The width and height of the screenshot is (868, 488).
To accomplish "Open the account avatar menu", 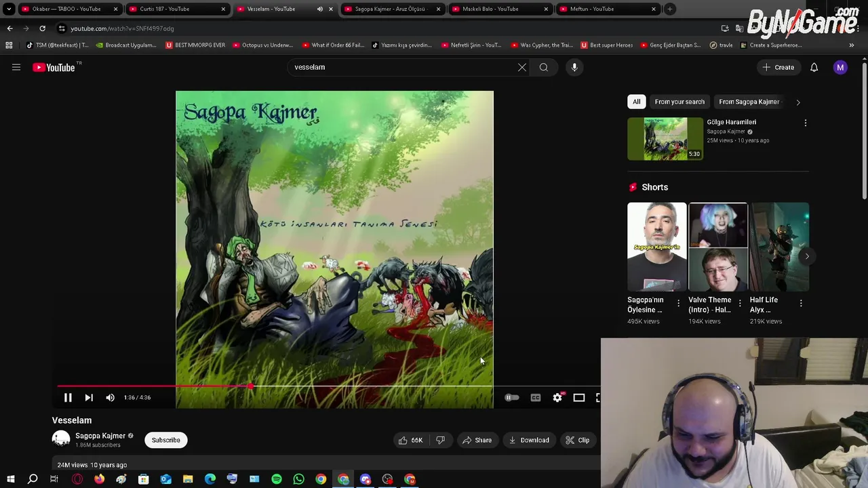I will click(840, 67).
